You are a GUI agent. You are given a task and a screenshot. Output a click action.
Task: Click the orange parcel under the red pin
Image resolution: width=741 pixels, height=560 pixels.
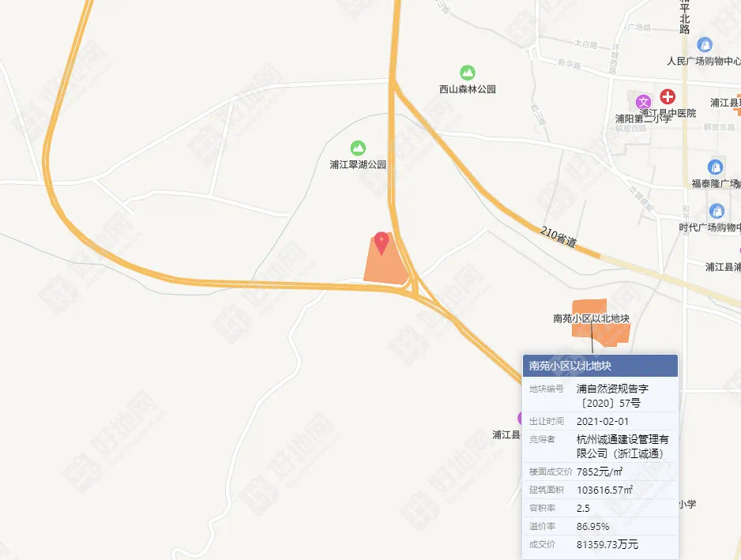pos(386,265)
